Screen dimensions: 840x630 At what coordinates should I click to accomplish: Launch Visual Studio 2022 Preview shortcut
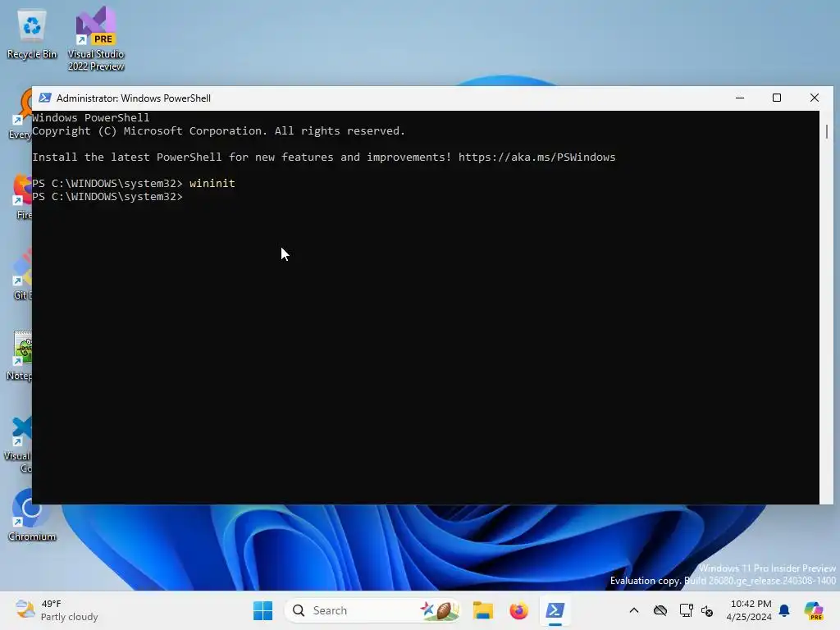point(96,39)
